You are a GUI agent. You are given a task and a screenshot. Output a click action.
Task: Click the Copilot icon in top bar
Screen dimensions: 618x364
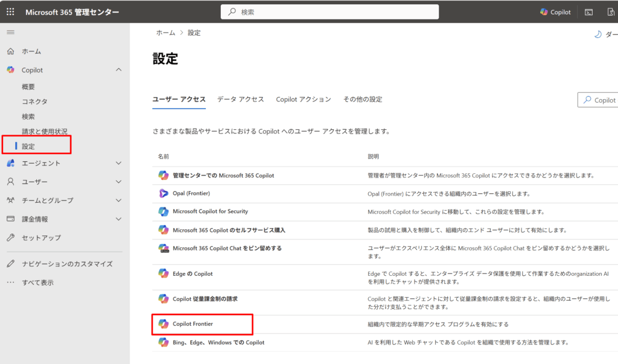pyautogui.click(x=544, y=12)
